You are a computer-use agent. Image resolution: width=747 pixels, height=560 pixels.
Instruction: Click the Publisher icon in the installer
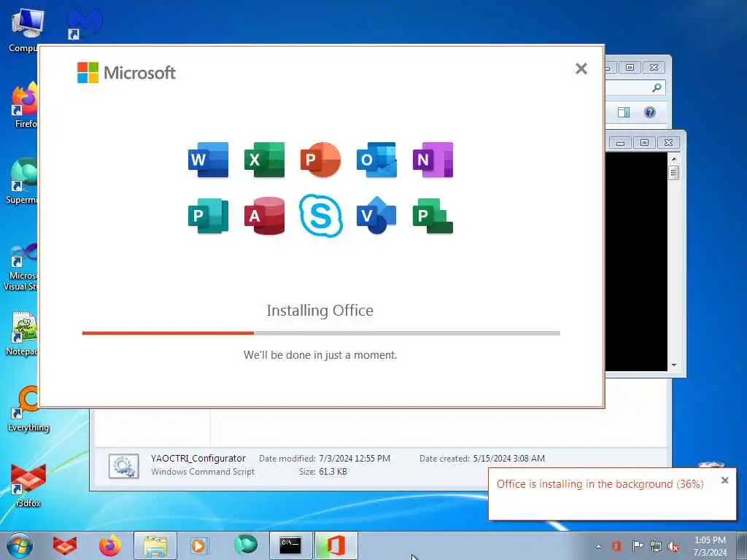(x=208, y=216)
